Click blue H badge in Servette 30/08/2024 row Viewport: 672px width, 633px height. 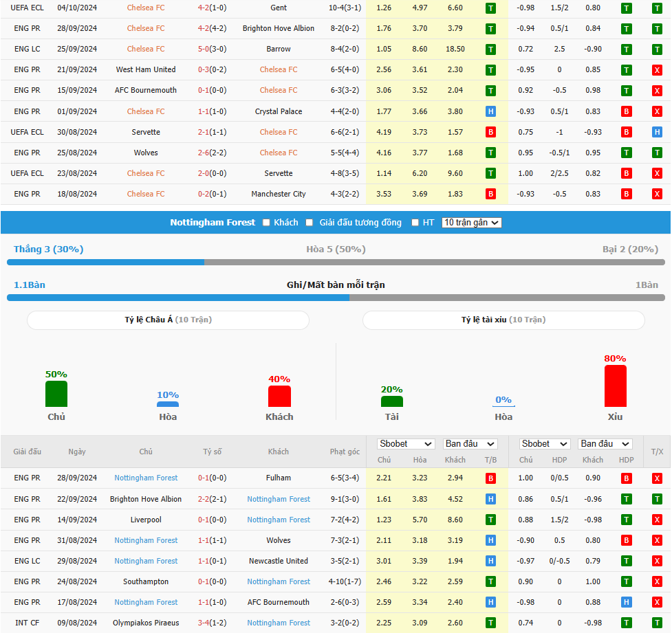[657, 133]
